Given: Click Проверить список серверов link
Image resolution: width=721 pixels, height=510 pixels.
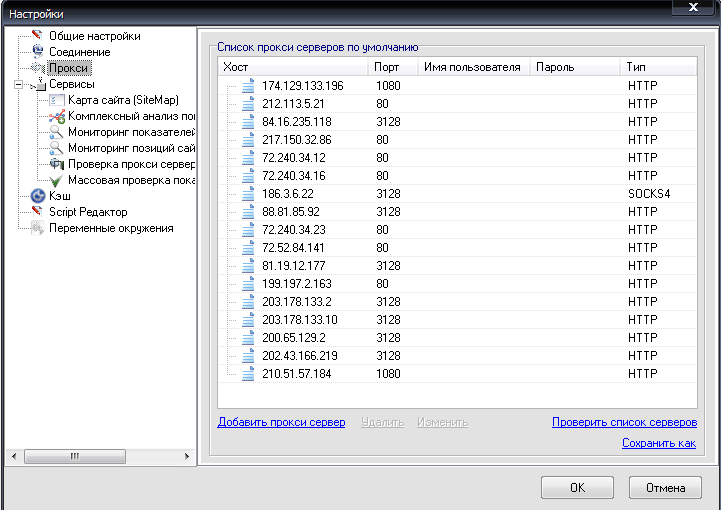Looking at the screenshot, I should tap(624, 422).
